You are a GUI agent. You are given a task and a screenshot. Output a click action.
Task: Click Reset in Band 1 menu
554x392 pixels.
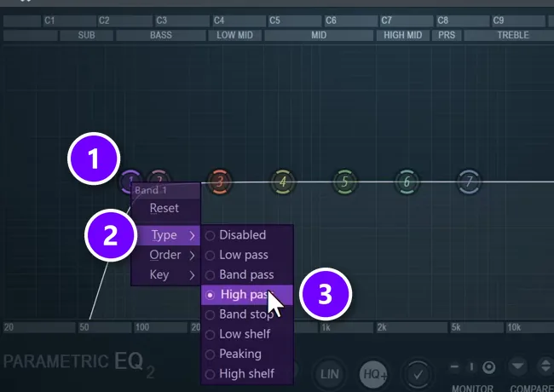165,208
